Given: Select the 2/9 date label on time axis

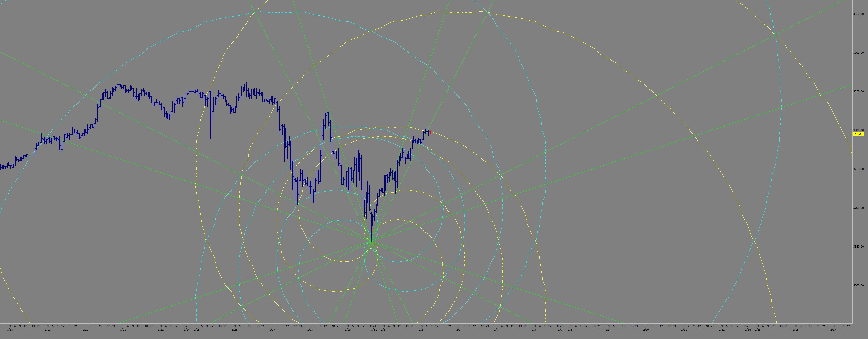Looking at the screenshot, I should click(608, 330).
